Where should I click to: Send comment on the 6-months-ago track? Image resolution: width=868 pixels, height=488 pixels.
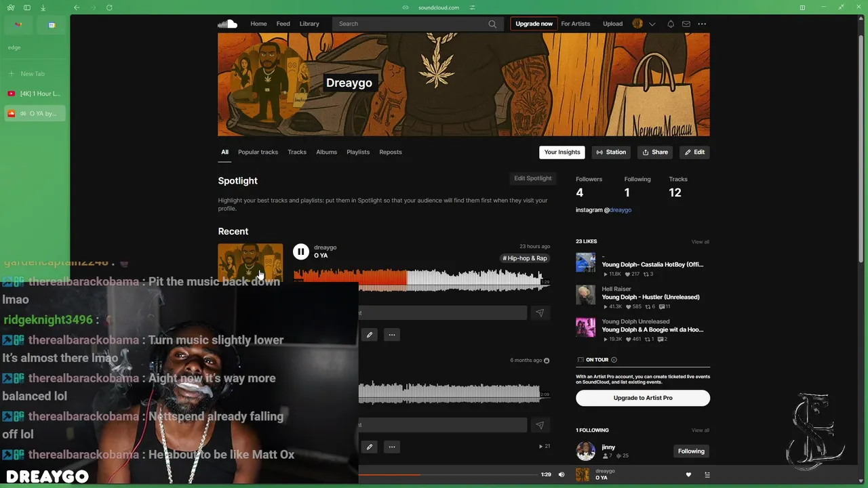(x=540, y=425)
